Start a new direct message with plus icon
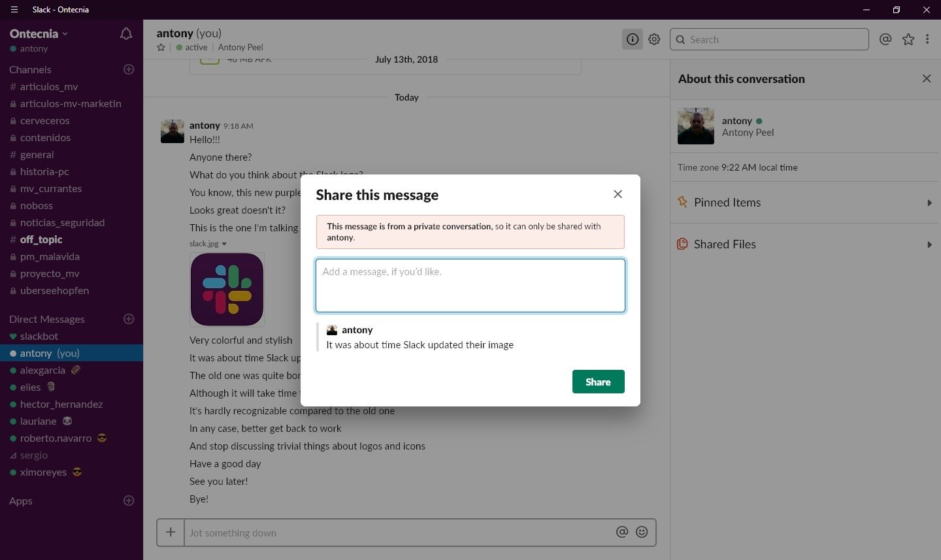941x560 pixels. point(129,319)
